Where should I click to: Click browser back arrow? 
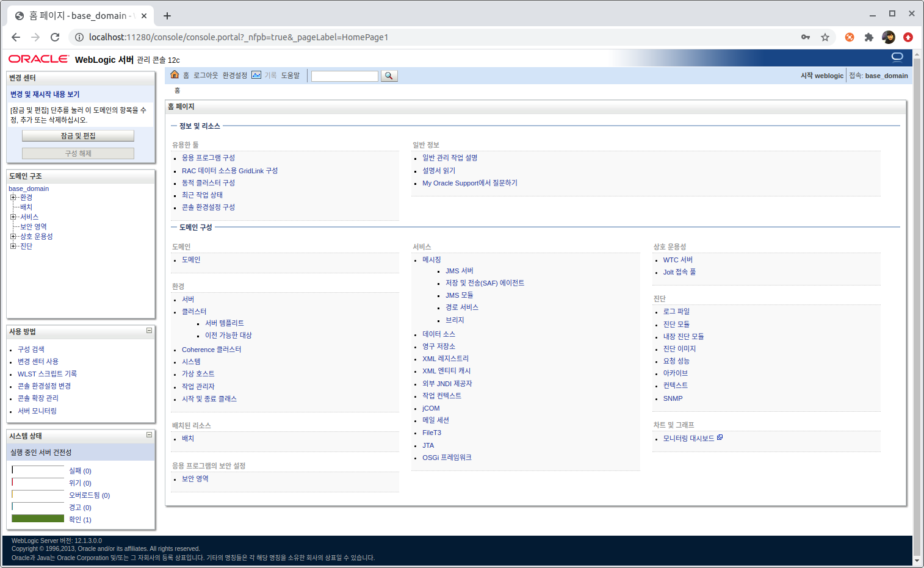(x=16, y=37)
